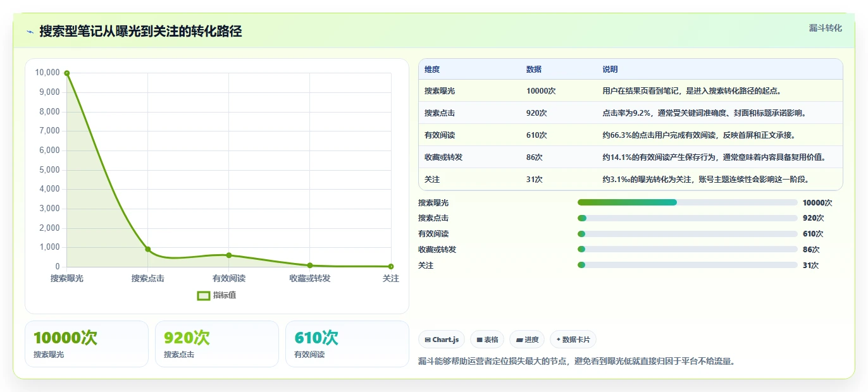Click the 收藏或转发 label beside the progress bars

(437, 250)
